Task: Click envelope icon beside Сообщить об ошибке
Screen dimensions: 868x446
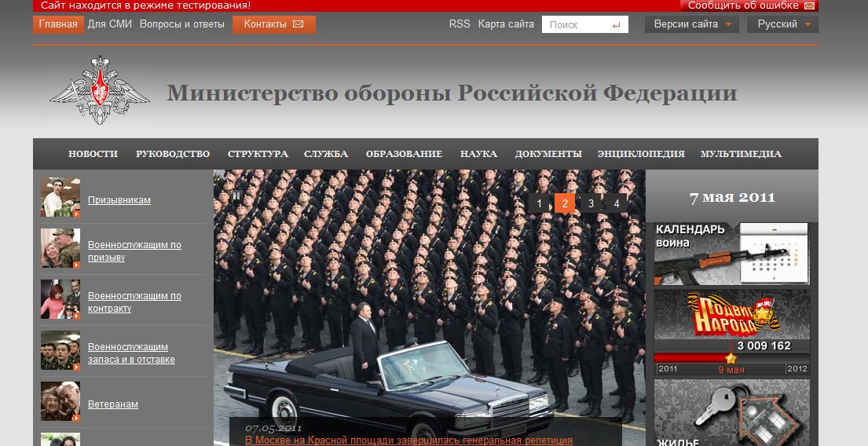Action: pos(809,5)
